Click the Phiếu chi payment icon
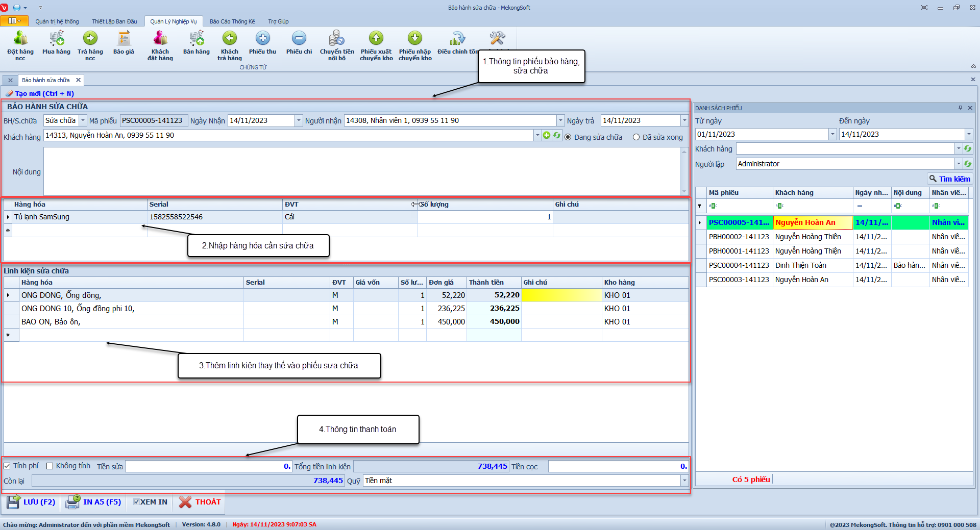This screenshot has width=980, height=530. [299, 39]
